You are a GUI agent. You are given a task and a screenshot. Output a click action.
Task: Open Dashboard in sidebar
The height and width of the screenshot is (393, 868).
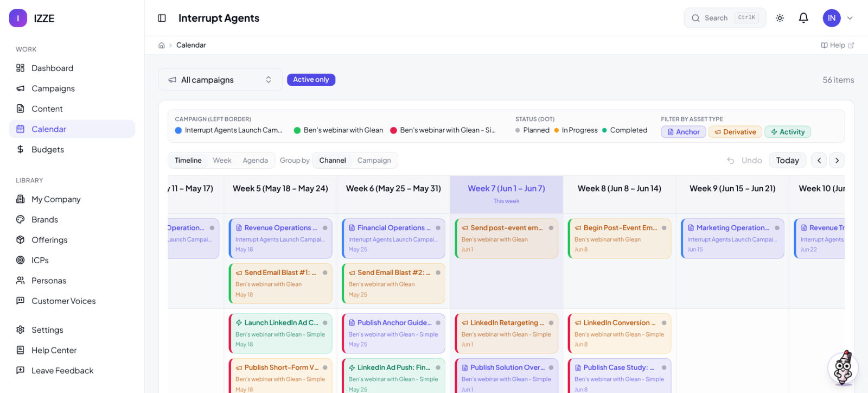[x=72, y=68]
